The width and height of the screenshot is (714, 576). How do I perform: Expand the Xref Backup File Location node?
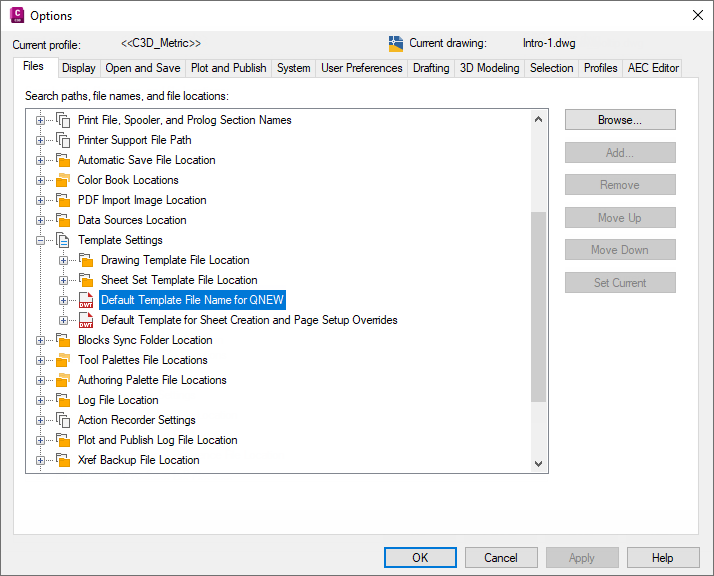pos(41,460)
